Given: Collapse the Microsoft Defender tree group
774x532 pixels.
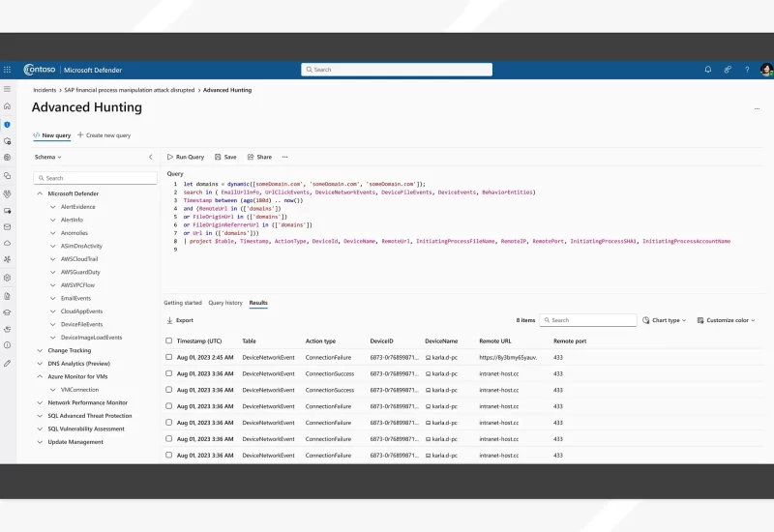Looking at the screenshot, I should click(x=40, y=193).
